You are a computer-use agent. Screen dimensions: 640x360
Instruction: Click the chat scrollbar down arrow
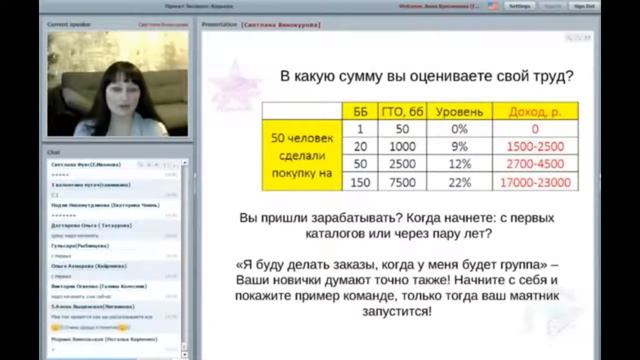click(184, 355)
